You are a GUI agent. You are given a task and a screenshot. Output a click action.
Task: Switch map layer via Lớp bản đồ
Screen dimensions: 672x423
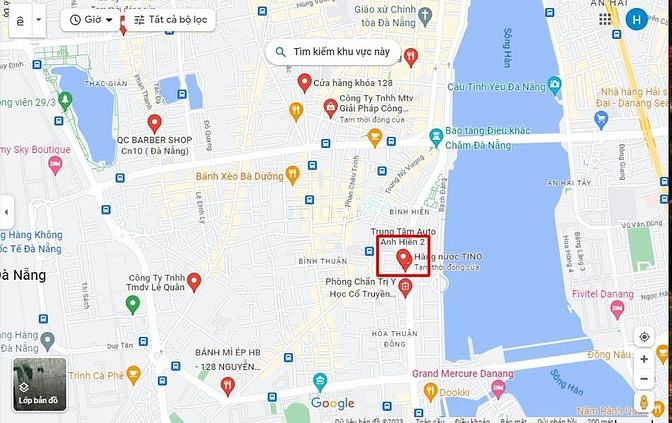39,384
